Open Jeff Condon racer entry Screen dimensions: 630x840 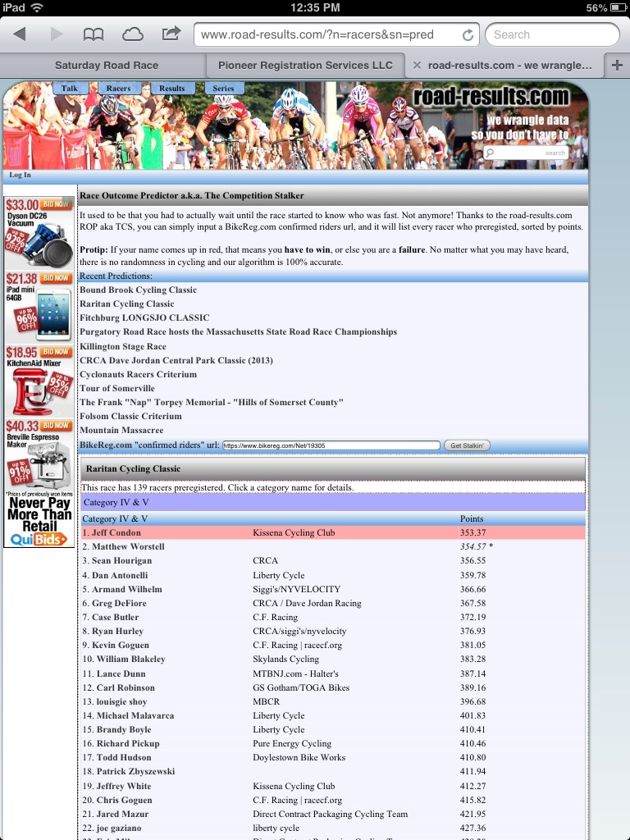(116, 532)
